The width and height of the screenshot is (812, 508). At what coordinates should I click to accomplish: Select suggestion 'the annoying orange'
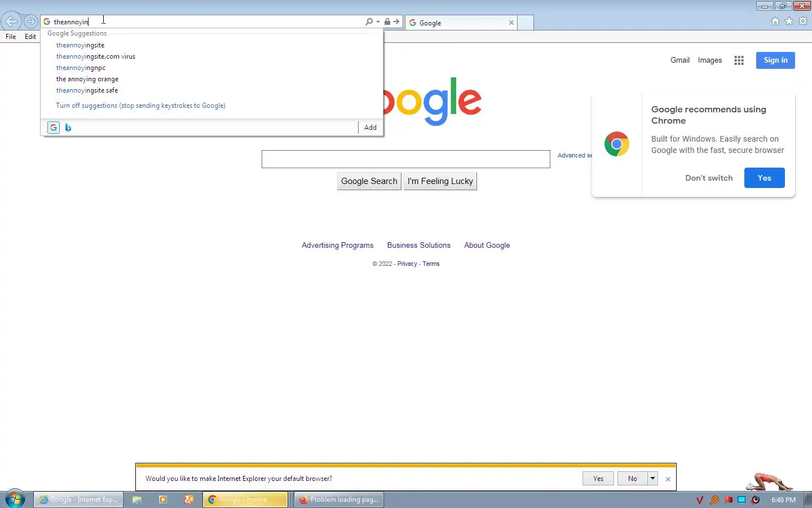coord(87,79)
